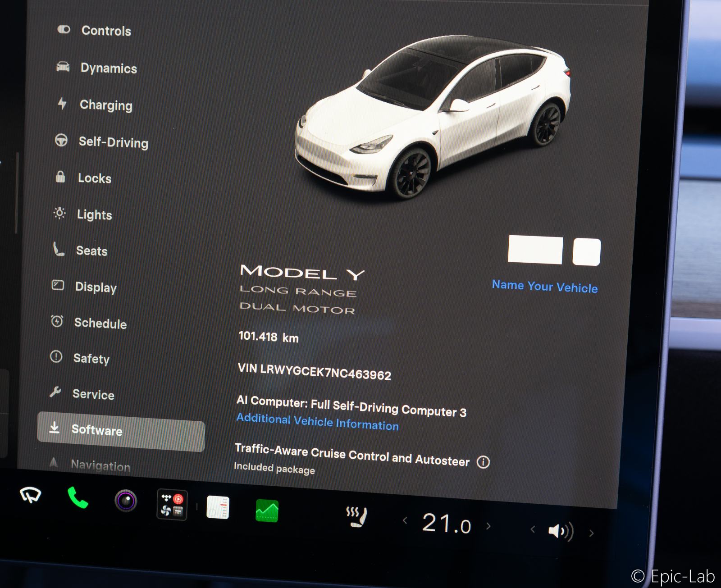Tap the AI Computer: Full Self-Driving Computer 3 line
The image size is (721, 588).
coord(351,406)
